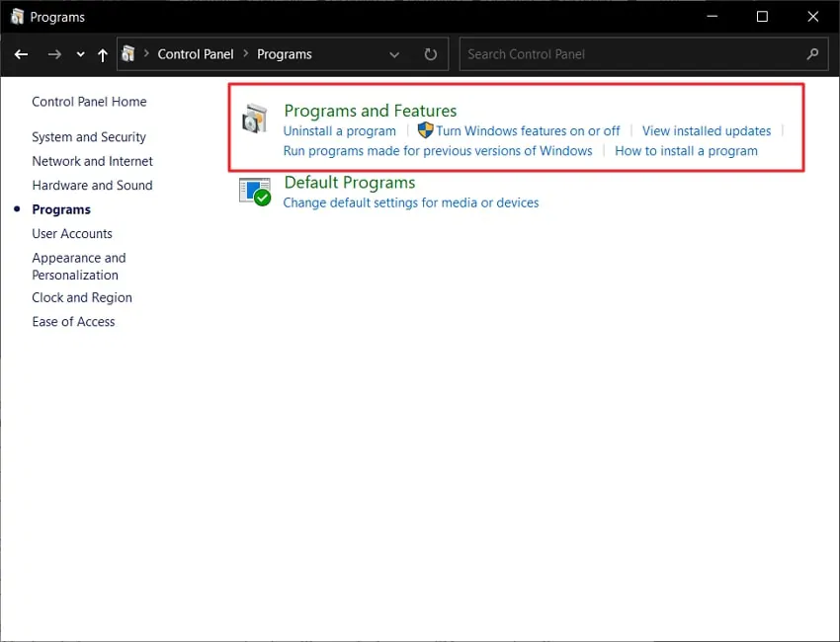
Task: Select Programs in the breadcrumb path
Action: pos(285,54)
